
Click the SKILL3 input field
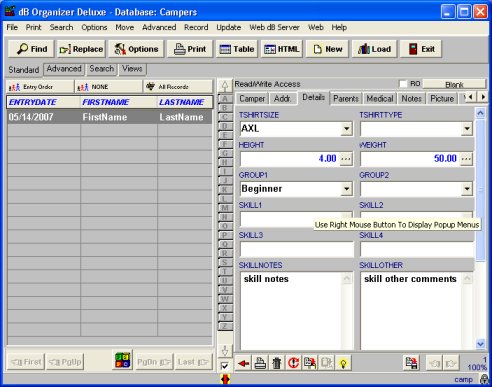tap(297, 249)
